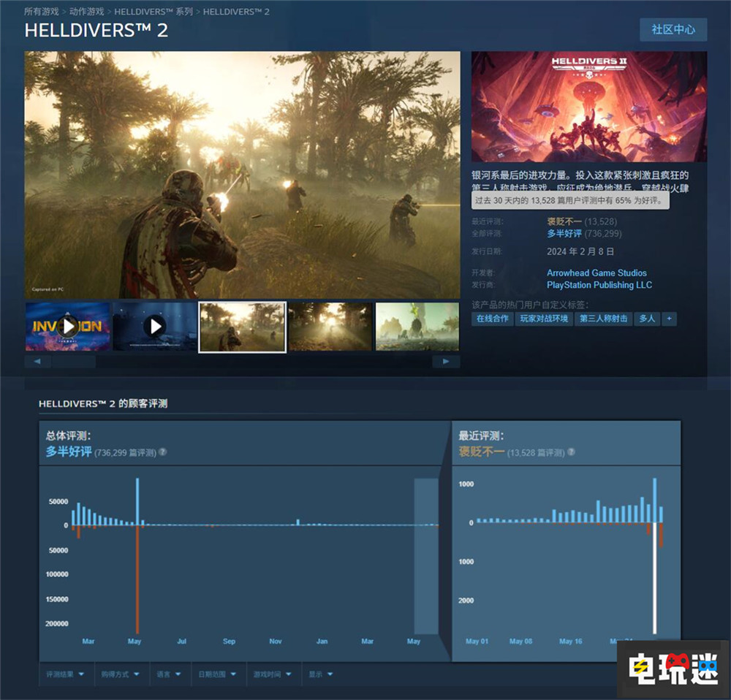
Task: Play the second trailer video thumbnail
Action: (x=155, y=326)
